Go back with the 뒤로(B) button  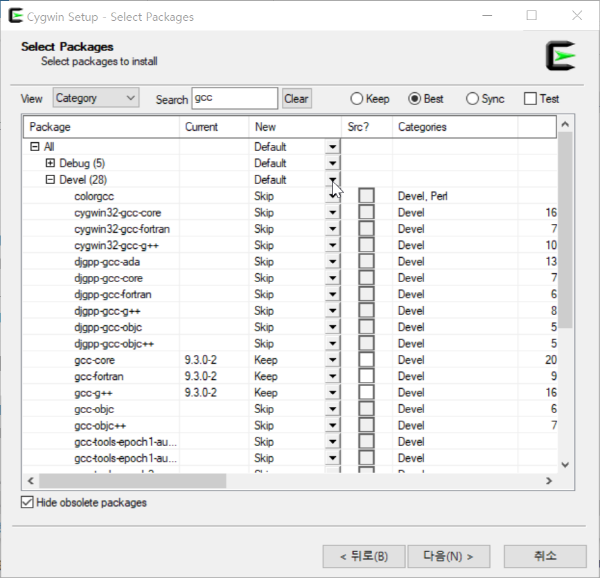coord(364,556)
